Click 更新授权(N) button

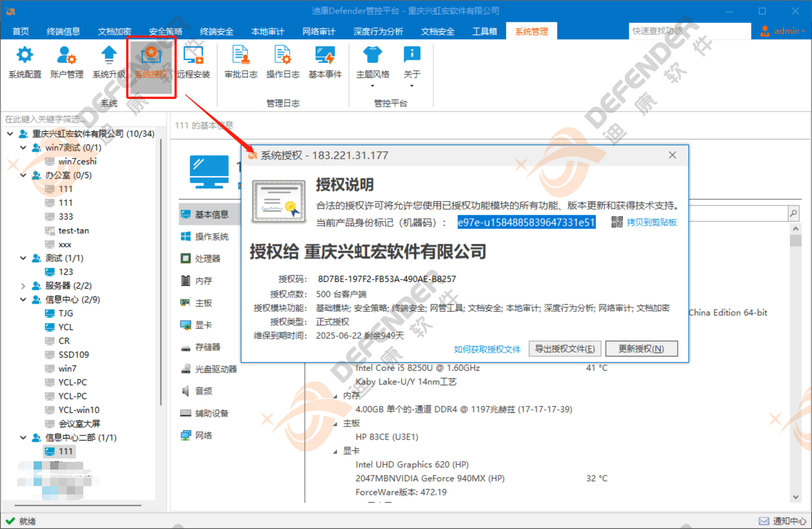[641, 349]
